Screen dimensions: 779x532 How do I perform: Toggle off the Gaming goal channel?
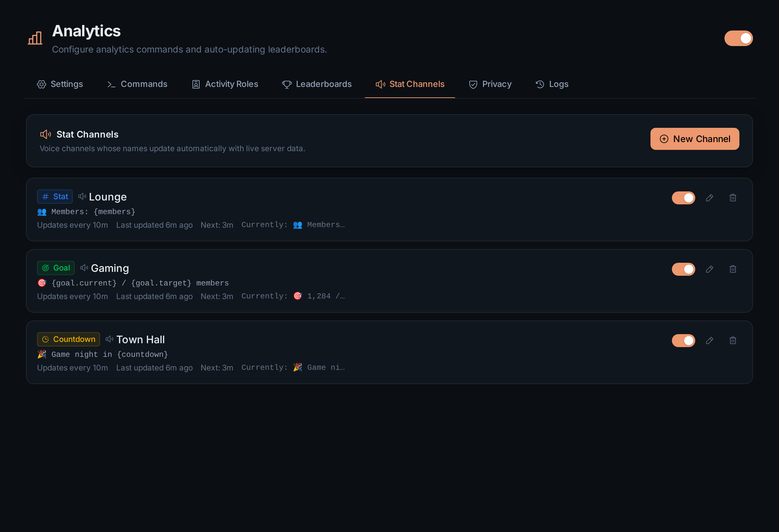(x=684, y=269)
